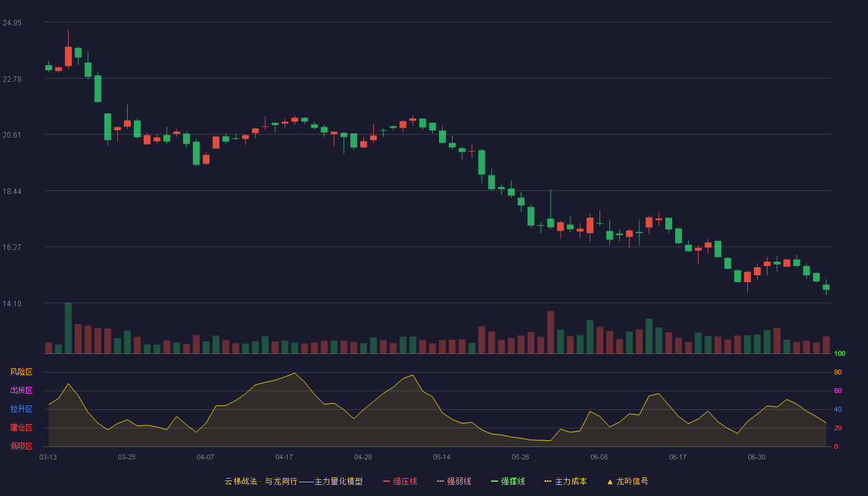Click the 05-26 date label
This screenshot has height=496, width=868.
(520, 457)
